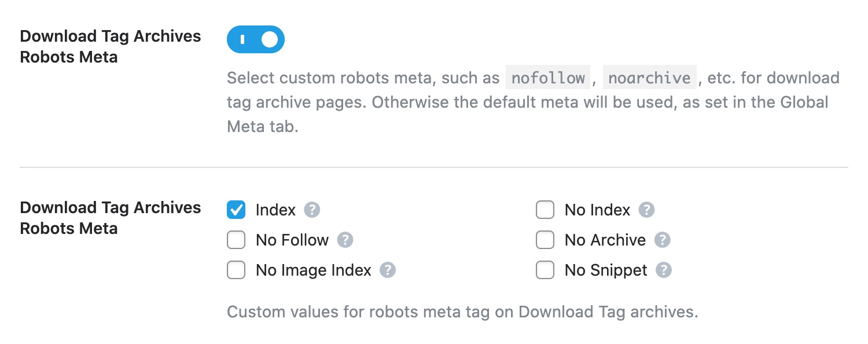Enable the No Index checkbox
The width and height of the screenshot is (868, 344).
click(x=545, y=210)
